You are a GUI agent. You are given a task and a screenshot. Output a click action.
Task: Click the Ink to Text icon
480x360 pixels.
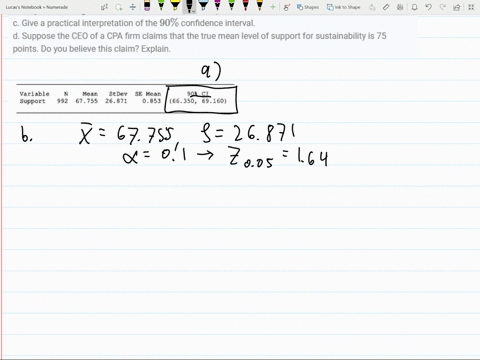point(372,7)
